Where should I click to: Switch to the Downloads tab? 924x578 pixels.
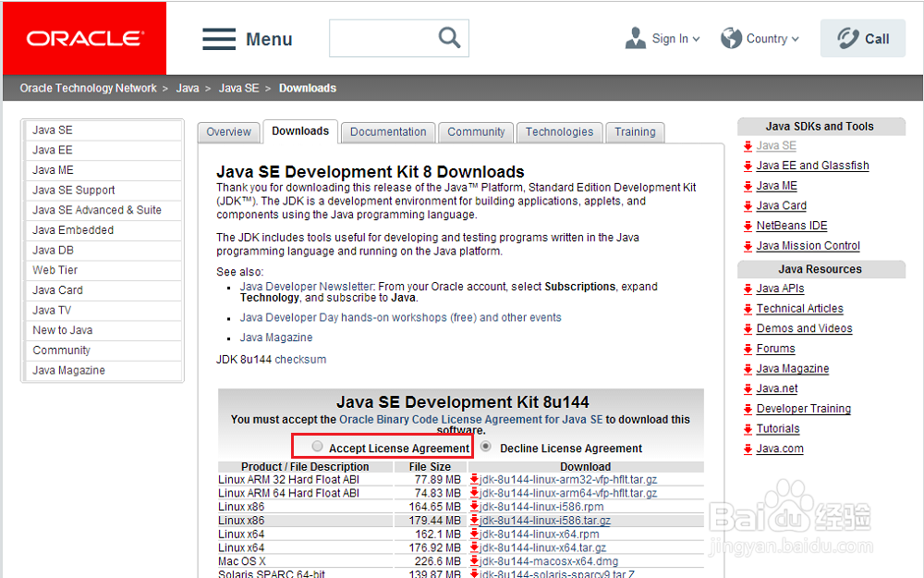pyautogui.click(x=300, y=131)
